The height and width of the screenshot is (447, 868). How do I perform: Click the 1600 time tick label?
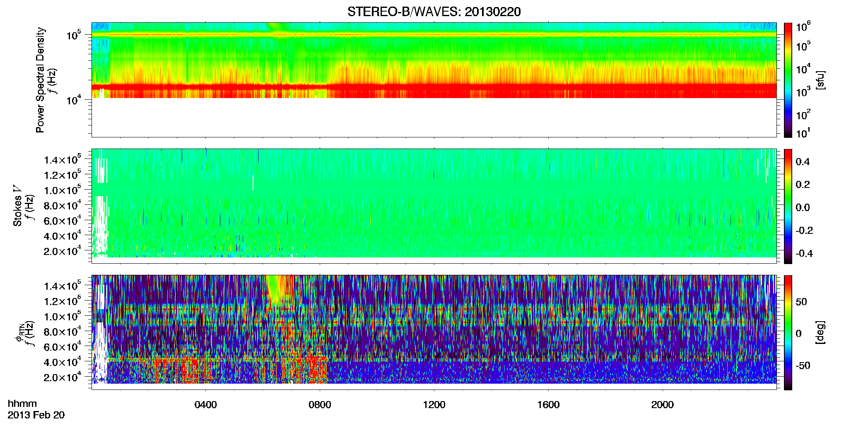548,405
